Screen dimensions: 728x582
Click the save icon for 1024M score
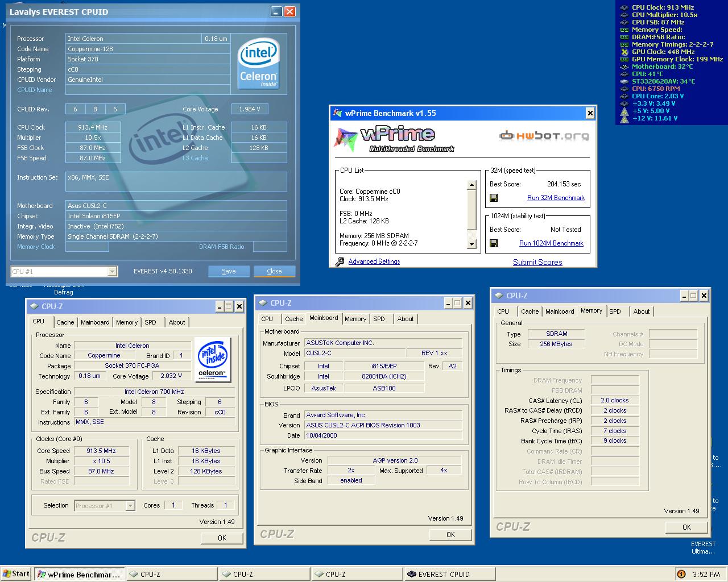click(494, 243)
